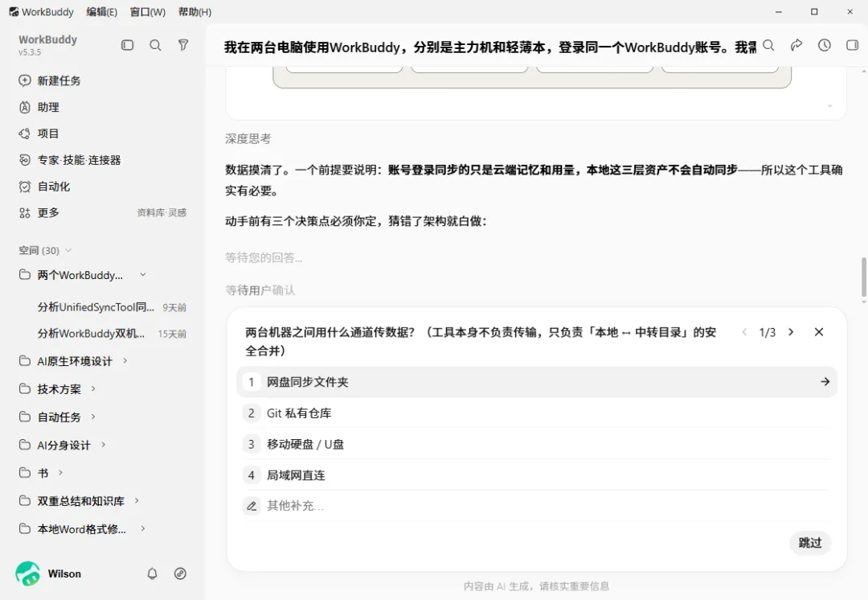Screen dimensions: 868x600
Task: Start a new task (新建任务)
Action: click(x=50, y=81)
